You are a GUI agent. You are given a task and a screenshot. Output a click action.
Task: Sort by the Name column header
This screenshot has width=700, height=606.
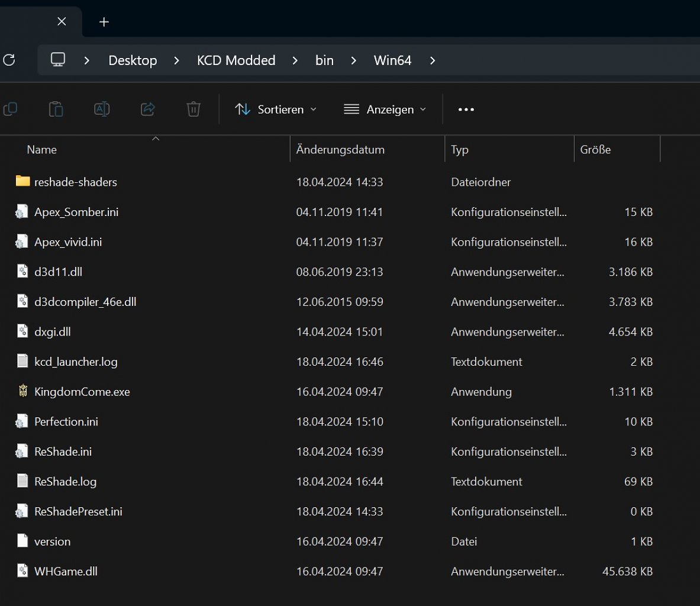click(x=41, y=150)
